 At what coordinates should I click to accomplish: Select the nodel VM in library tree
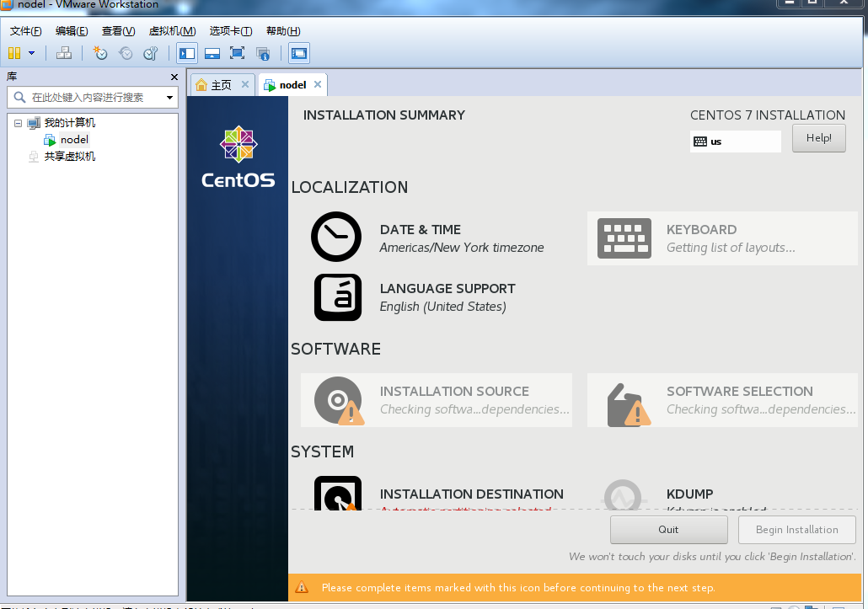(x=74, y=139)
